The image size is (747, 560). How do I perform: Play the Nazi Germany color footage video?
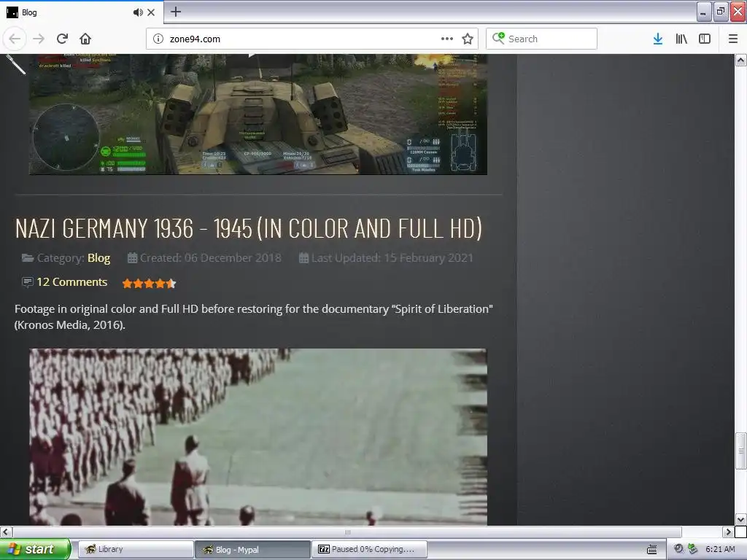pos(258,437)
